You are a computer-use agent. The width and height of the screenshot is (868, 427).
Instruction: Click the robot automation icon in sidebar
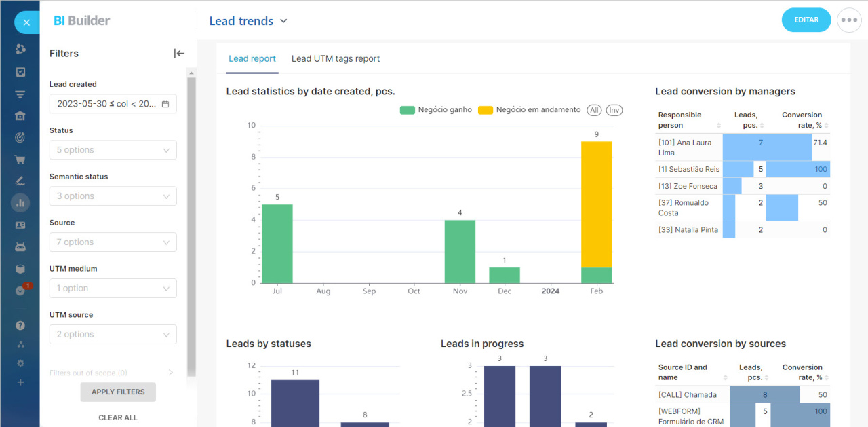coord(20,247)
